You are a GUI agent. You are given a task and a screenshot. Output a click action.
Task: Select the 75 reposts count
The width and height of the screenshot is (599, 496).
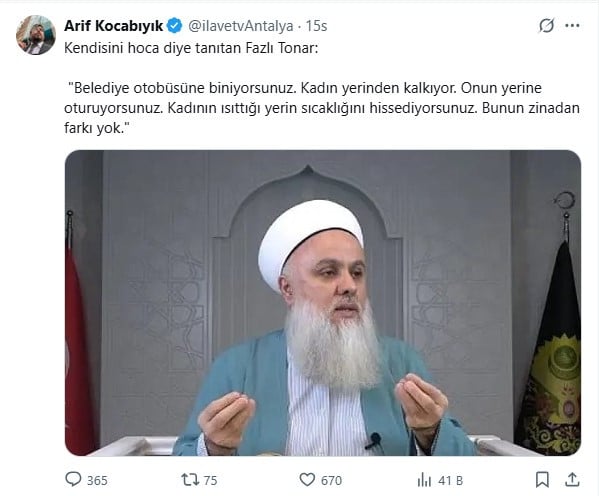point(210,480)
